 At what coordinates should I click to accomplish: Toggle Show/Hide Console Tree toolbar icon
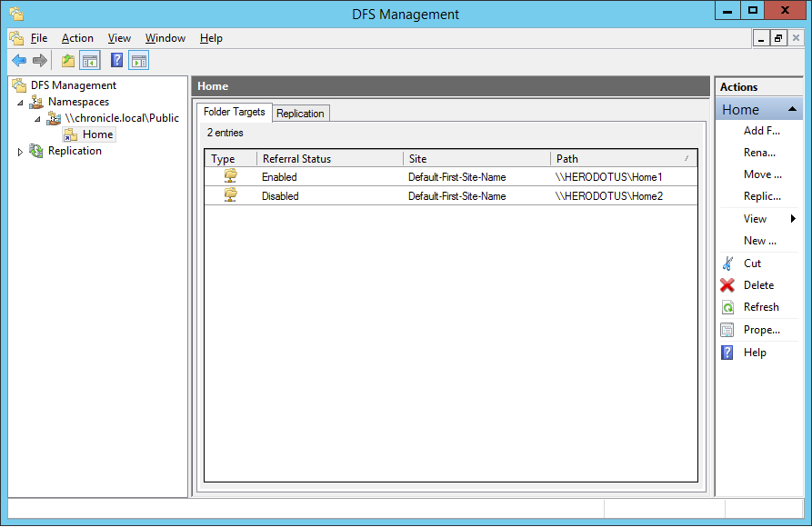(x=89, y=61)
